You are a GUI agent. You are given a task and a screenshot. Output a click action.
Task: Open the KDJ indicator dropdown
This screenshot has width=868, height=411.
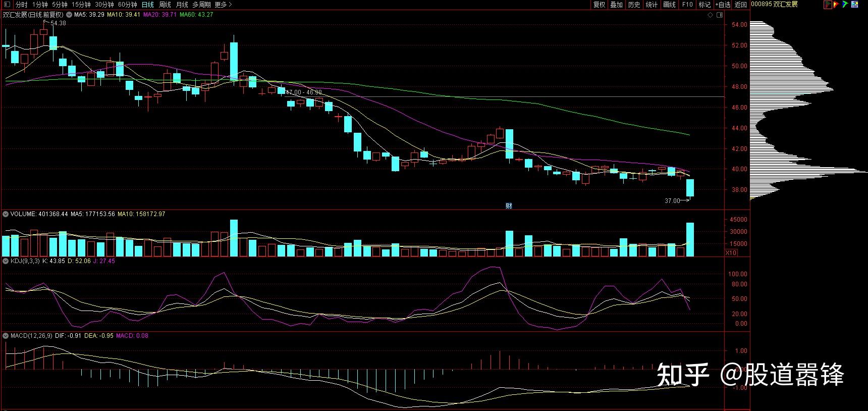tap(6, 261)
